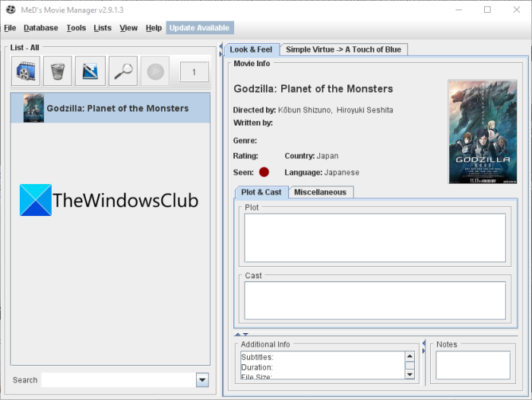The image size is (532, 400).
Task: Collapse the movie list panel splitter arrows
Action: point(221,49)
